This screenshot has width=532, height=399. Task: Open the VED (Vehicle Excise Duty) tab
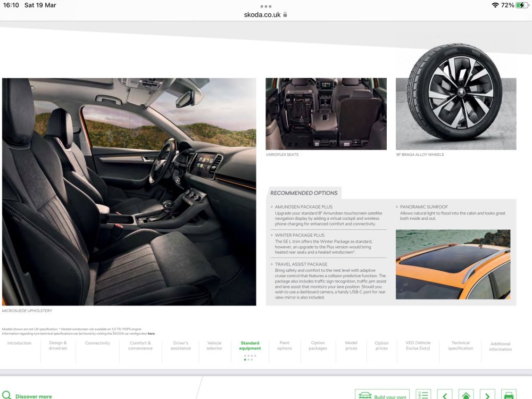418,345
